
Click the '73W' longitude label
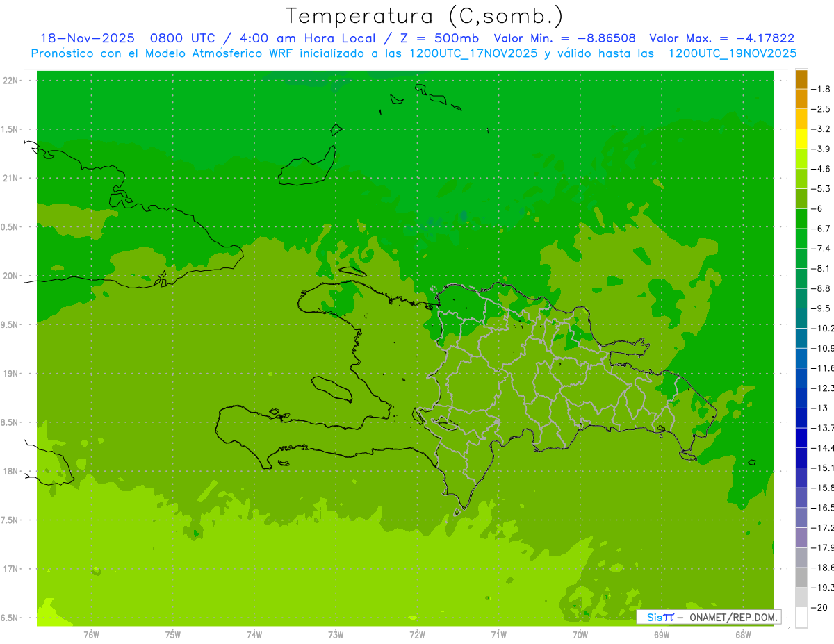pyautogui.click(x=336, y=635)
